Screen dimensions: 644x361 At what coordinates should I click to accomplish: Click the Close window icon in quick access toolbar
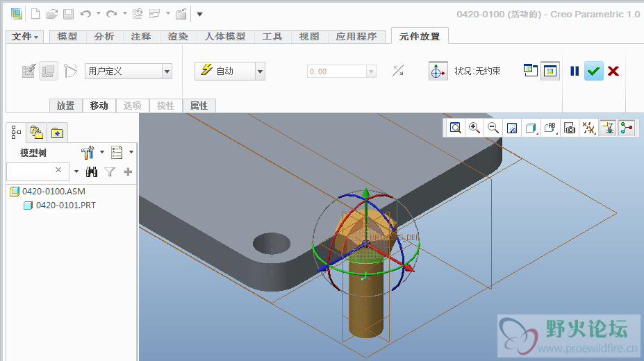(181, 14)
